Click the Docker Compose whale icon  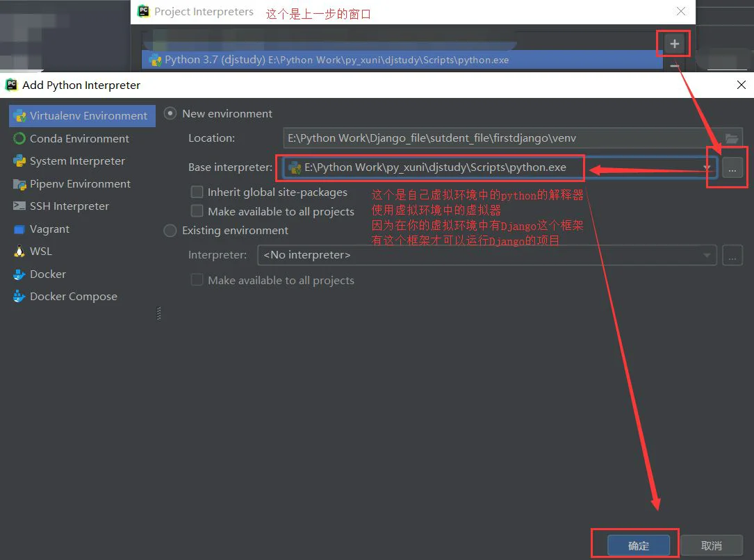19,297
